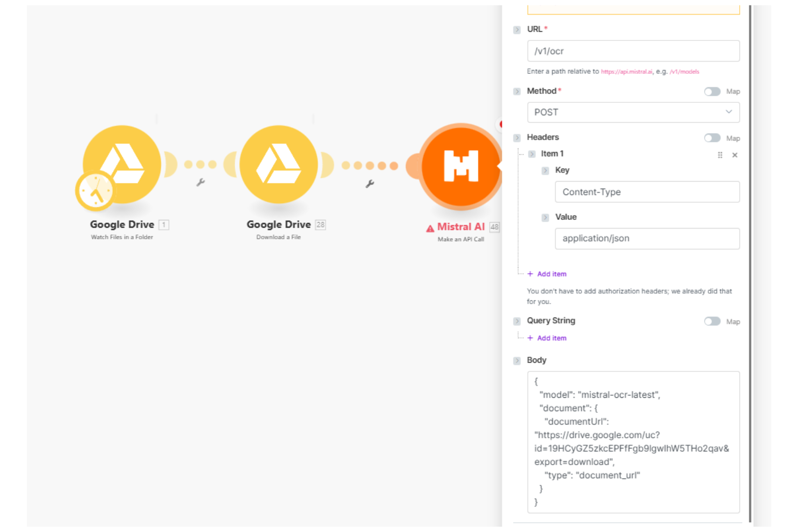Click Add item under Headers

point(547,274)
